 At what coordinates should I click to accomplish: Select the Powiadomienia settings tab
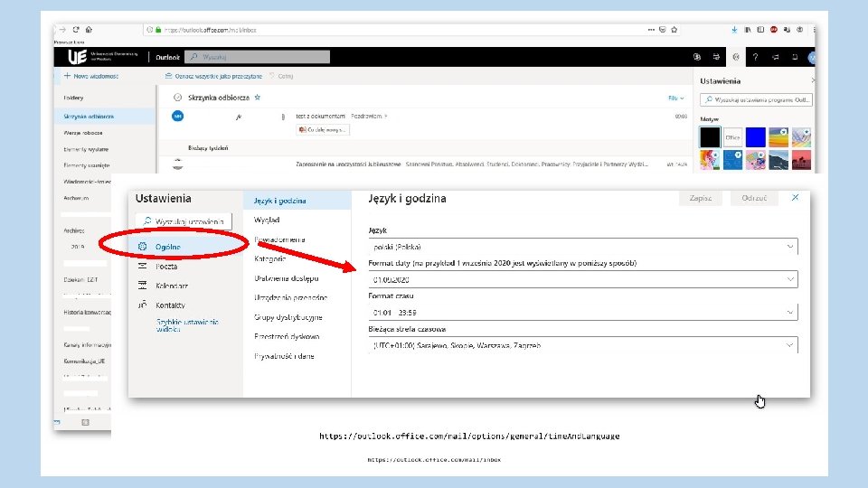(279, 239)
